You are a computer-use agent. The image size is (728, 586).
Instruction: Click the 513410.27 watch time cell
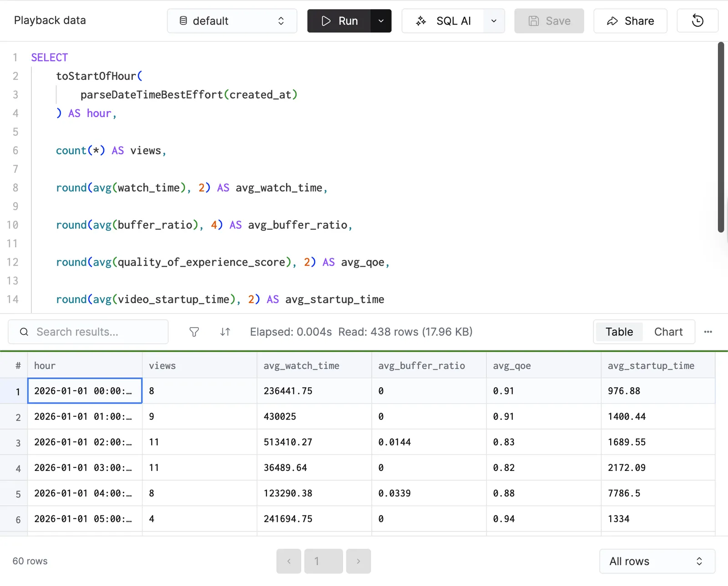[x=314, y=442]
